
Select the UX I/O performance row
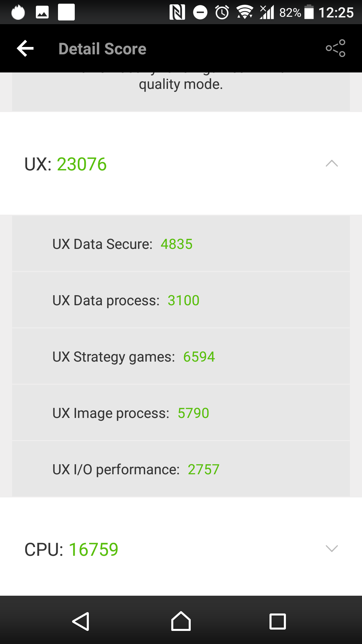click(x=181, y=469)
